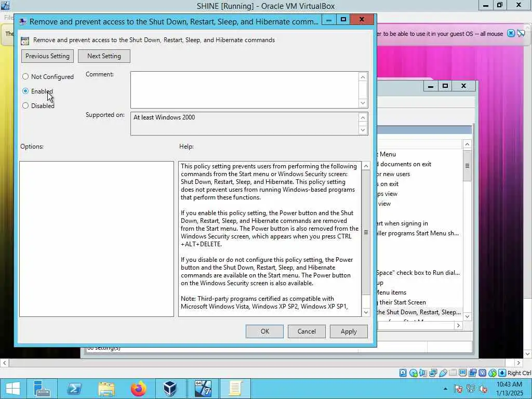Click the VirtualBox vertical scrollbar down arrow
This screenshot has width=532, height=399.
[528, 354]
